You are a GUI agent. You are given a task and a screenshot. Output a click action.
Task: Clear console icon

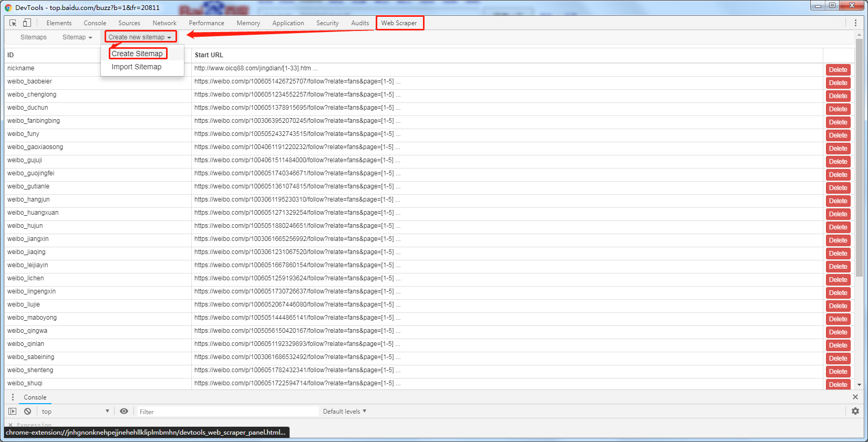(x=27, y=412)
